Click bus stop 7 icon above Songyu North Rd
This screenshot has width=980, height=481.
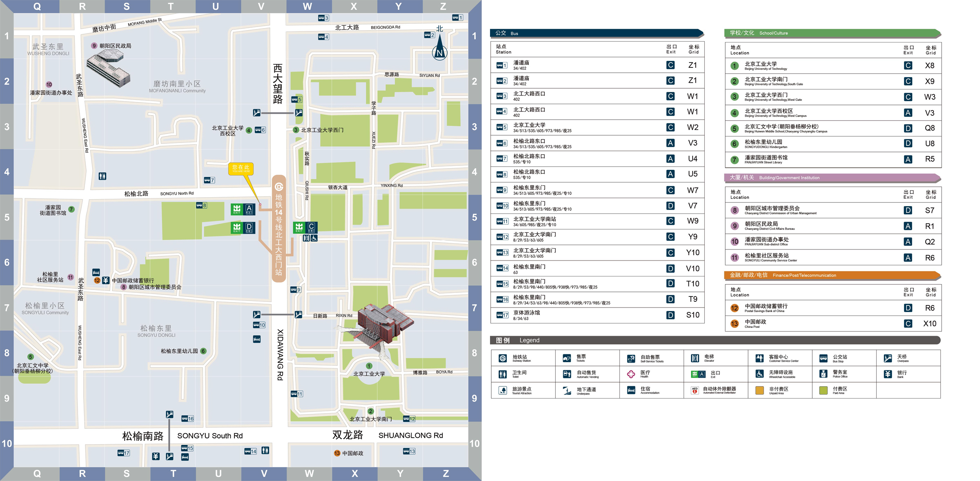209,180
